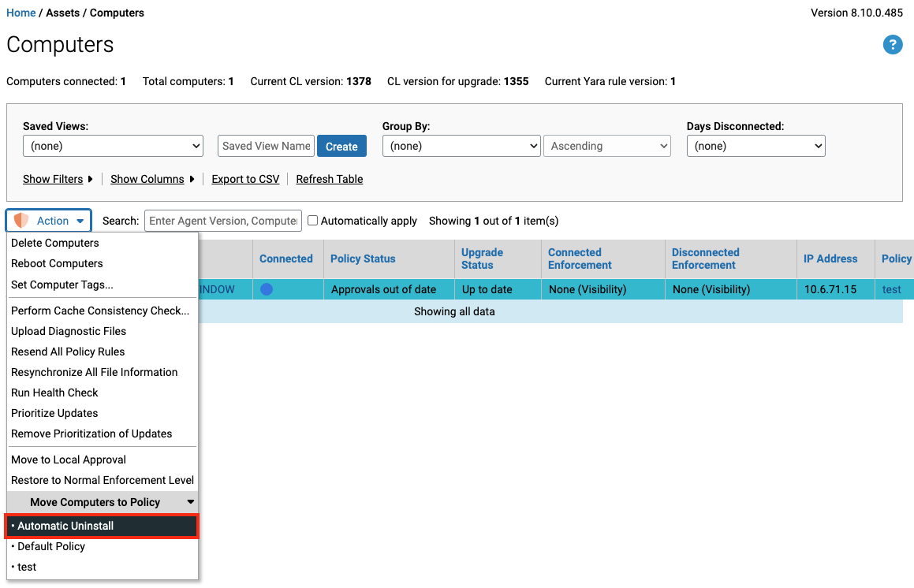Sort by Disconnected Enforcement column header

coord(705,259)
